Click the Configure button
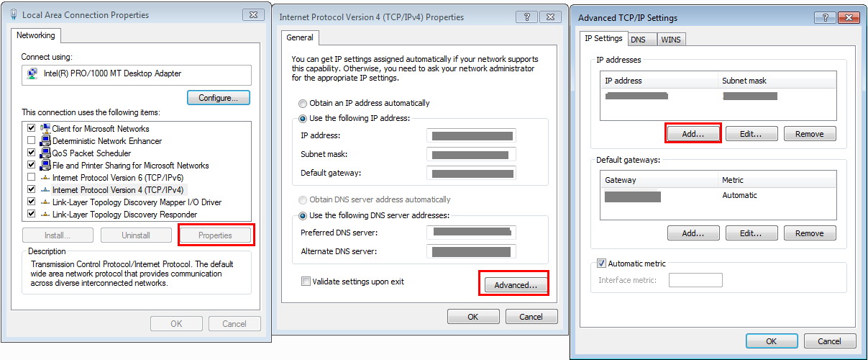Viewport: 868px width, 360px height. tap(218, 98)
